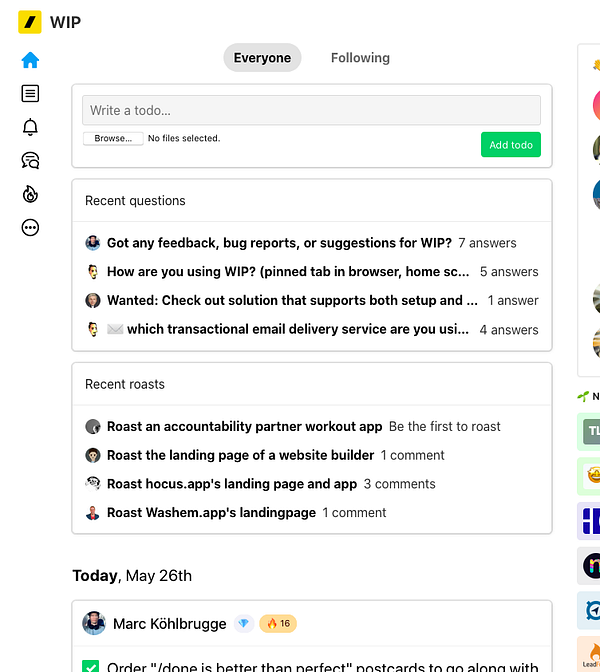The width and height of the screenshot is (600, 672).
Task: Click the Browse... file button
Action: point(113,138)
